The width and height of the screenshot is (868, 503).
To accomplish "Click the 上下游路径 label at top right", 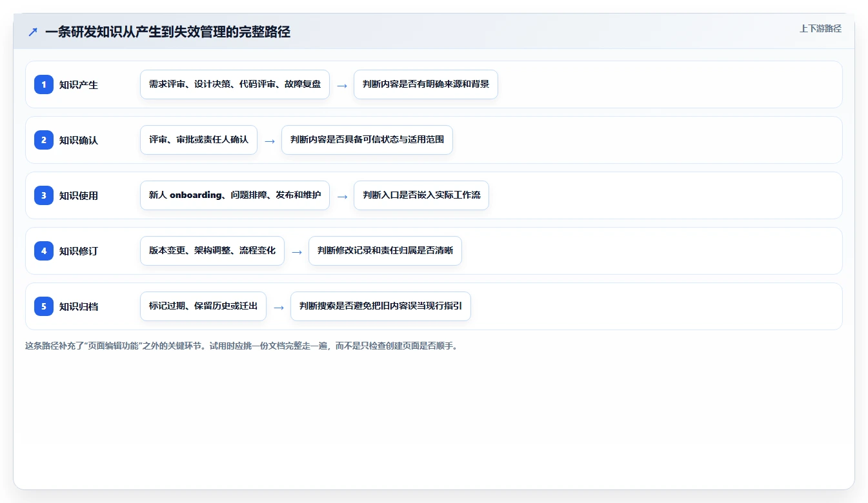I will click(x=820, y=28).
